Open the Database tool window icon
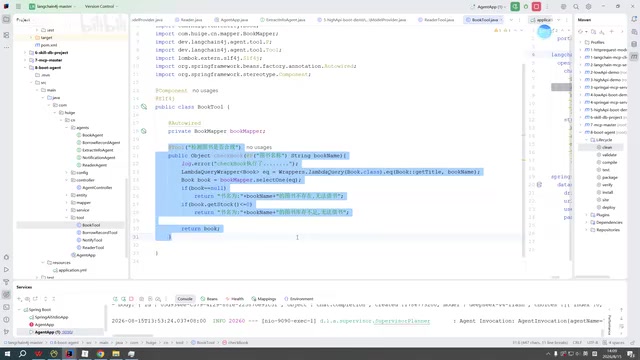The height and width of the screenshot is (360, 640). pyautogui.click(x=634, y=44)
